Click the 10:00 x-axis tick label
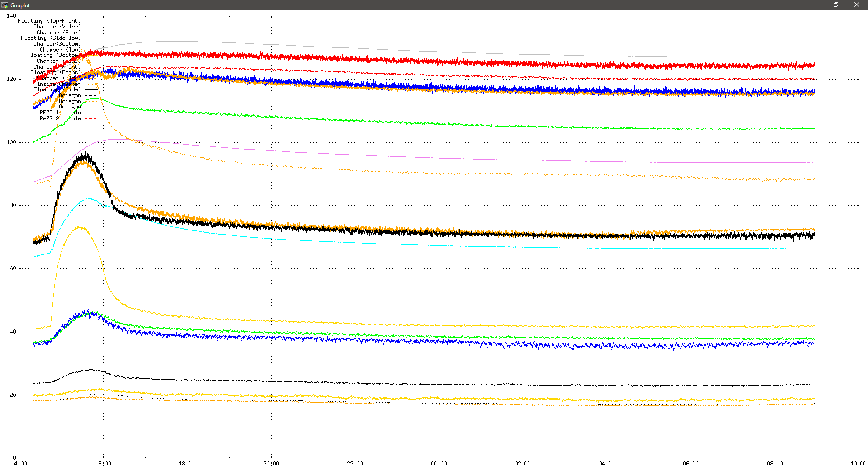The height and width of the screenshot is (470, 868). click(859, 464)
